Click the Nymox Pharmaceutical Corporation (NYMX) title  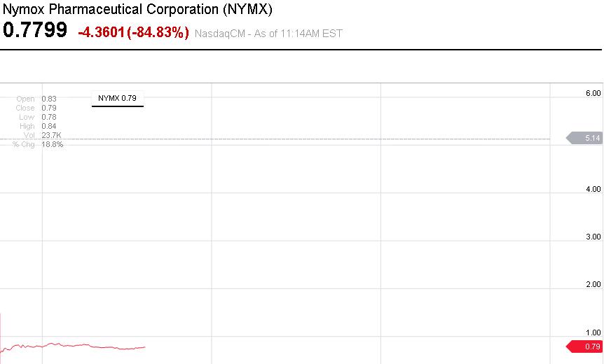(x=138, y=10)
